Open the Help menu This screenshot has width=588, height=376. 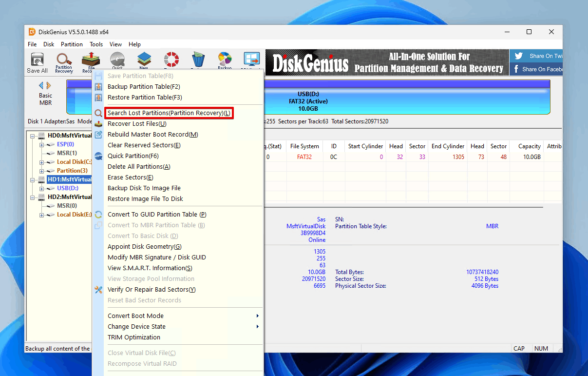click(134, 44)
